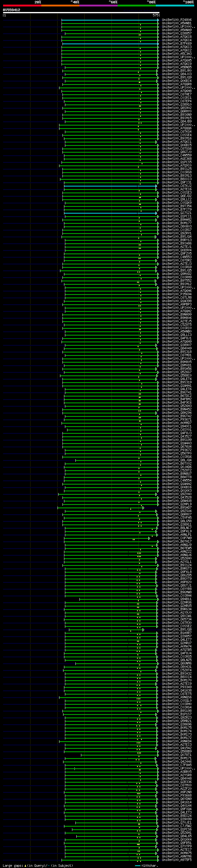
Task: Select the query label AV559412
Action: [11, 10]
